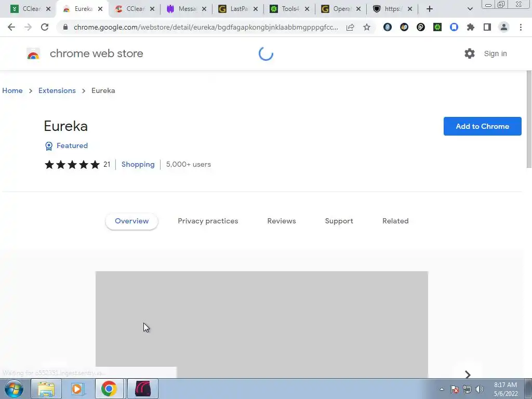
Task: Switch to the Messa tab
Action: (185, 9)
